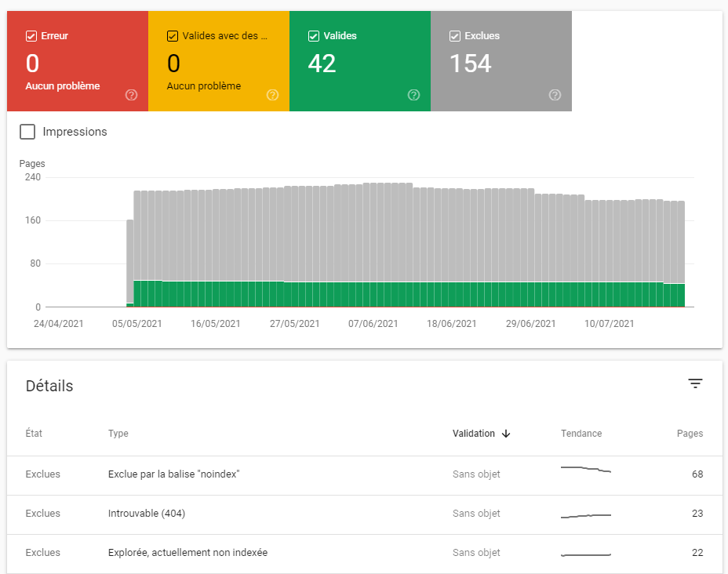The height and width of the screenshot is (574, 728).
Task: Open the filter options in the Détails panel
Action: pos(695,383)
